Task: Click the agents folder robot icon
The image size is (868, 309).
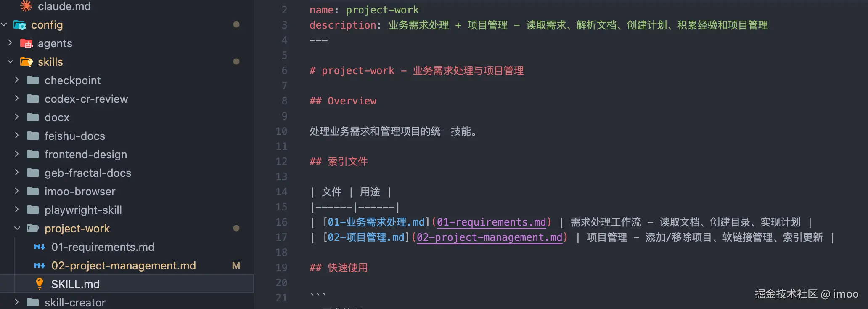Action: 26,43
